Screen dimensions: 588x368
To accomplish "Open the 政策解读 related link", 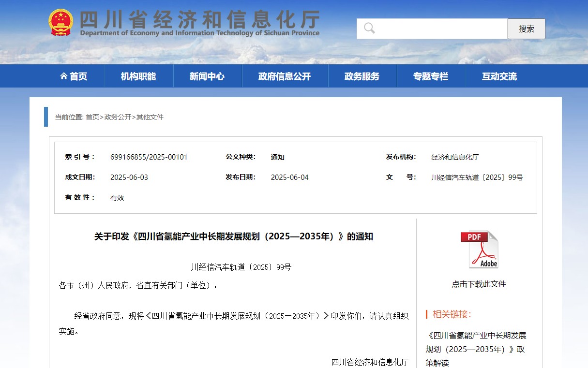I will tap(476, 349).
